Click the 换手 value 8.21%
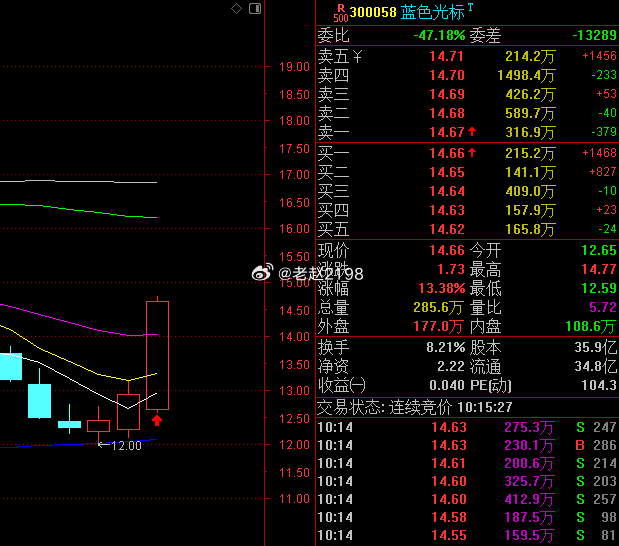The image size is (619, 546). click(446, 347)
